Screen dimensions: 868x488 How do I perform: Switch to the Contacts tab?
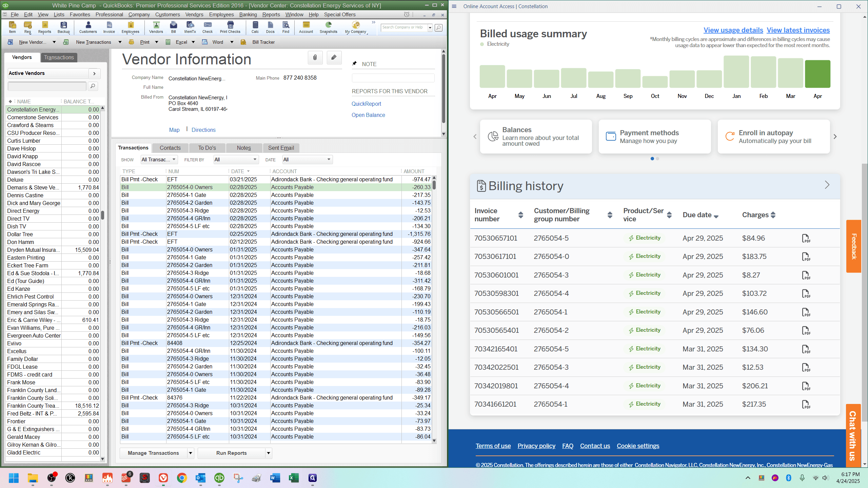170,148
